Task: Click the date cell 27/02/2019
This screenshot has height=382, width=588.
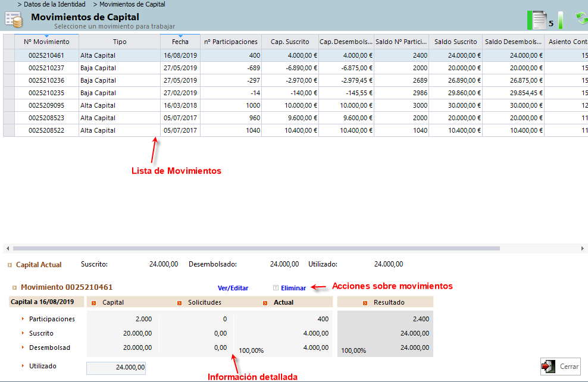Action: pyautogui.click(x=180, y=93)
